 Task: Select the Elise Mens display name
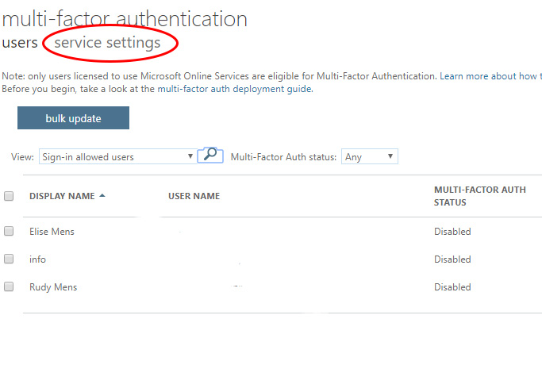point(52,231)
